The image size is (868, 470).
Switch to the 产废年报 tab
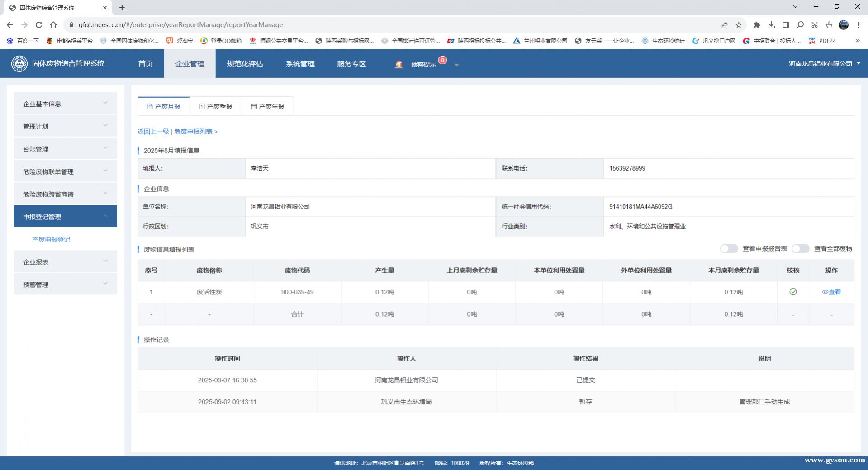tap(268, 107)
